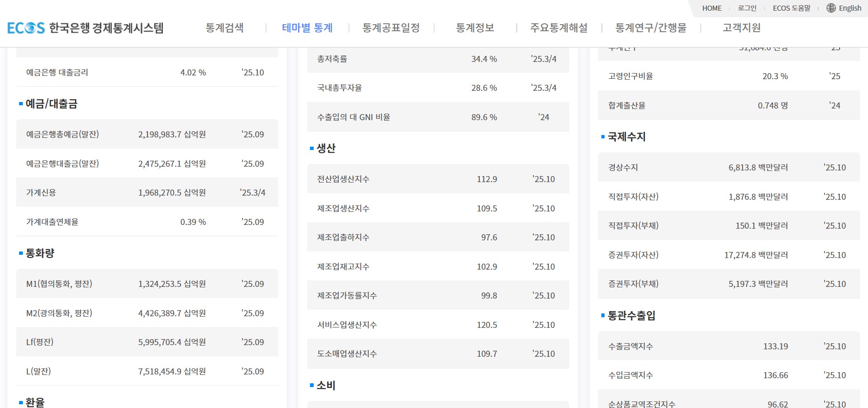Select the 예금은행대출금(말잔) row
This screenshot has height=408, width=868.
click(147, 163)
